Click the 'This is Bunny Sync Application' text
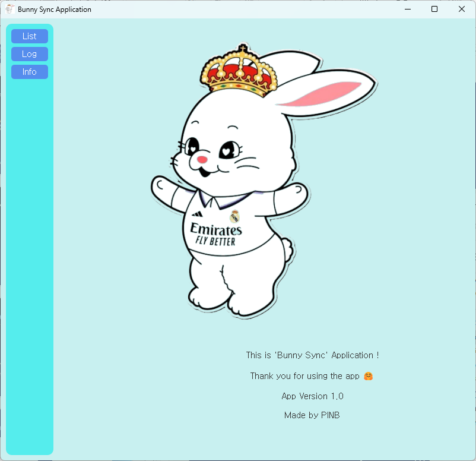The image size is (476, 461). tap(312, 355)
